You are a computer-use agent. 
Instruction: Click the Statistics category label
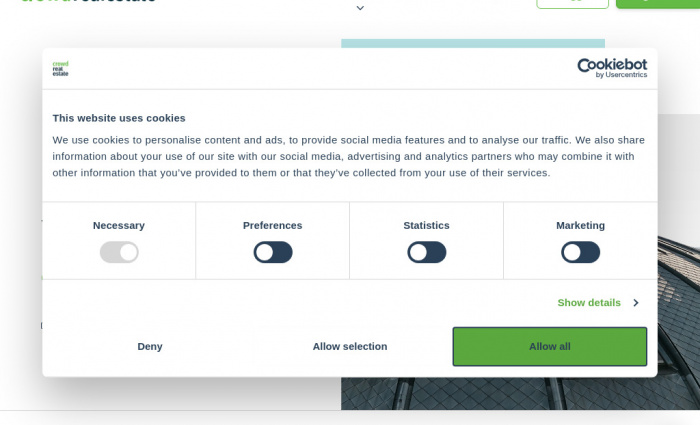coord(426,225)
